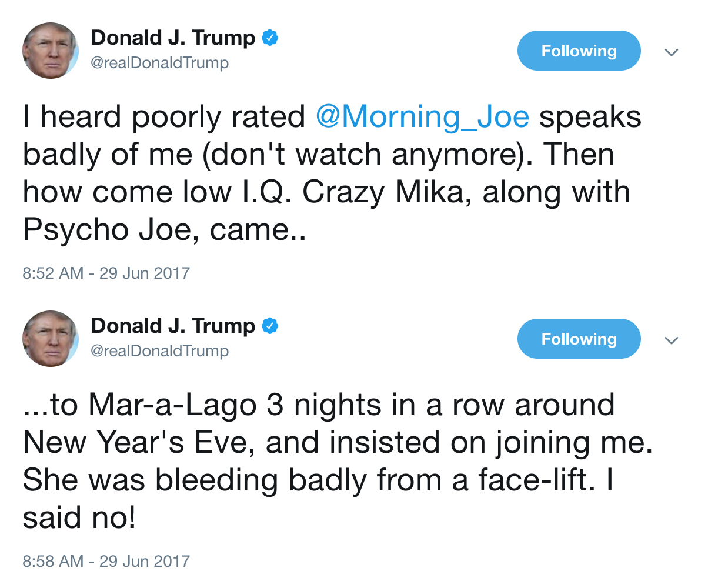Image resolution: width=708 pixels, height=588 pixels.
Task: Click the phrase 'New Year's Eve' in the tweet
Action: [x=139, y=442]
